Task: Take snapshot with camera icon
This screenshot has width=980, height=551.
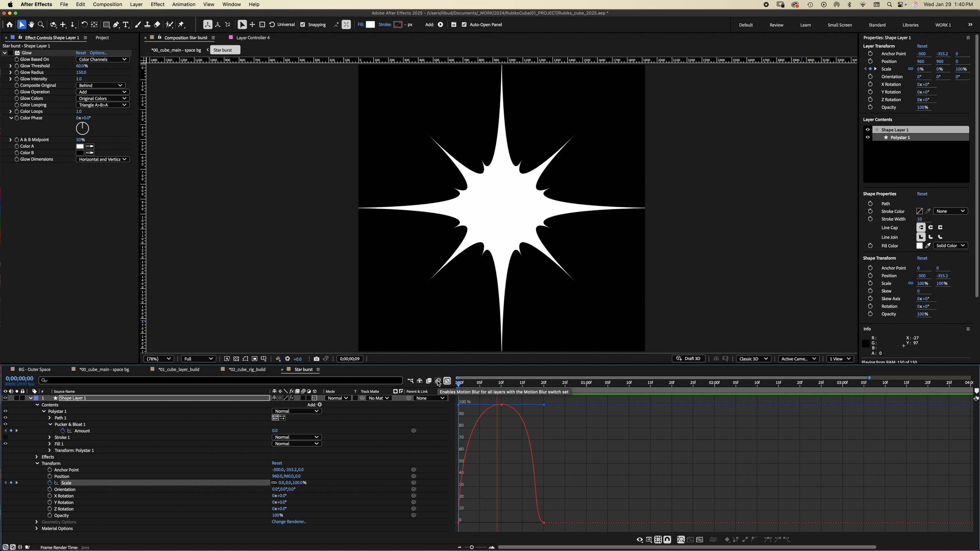Action: 316,359
